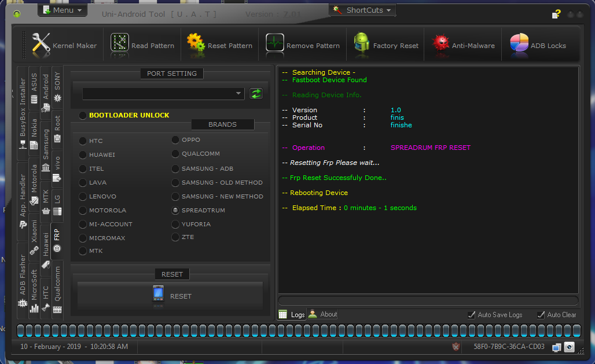Open the MicroSoft side tab

point(34,291)
